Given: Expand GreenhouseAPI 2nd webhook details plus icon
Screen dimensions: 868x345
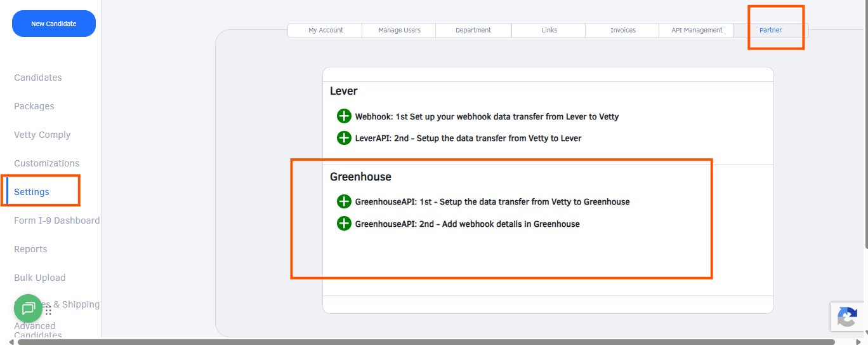Looking at the screenshot, I should [344, 224].
